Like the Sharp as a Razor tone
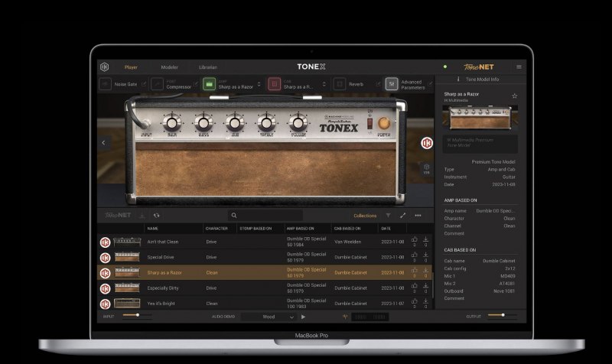This screenshot has height=364, width=612. point(415,271)
